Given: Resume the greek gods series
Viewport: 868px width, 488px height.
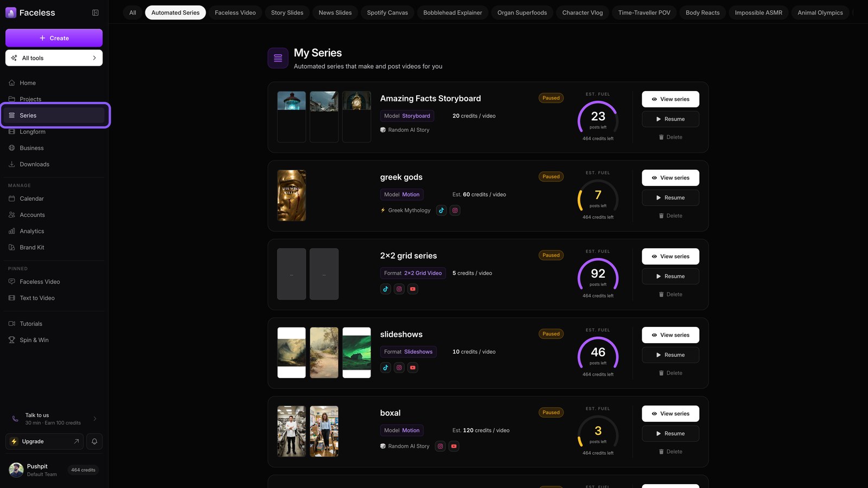Looking at the screenshot, I should (671, 198).
